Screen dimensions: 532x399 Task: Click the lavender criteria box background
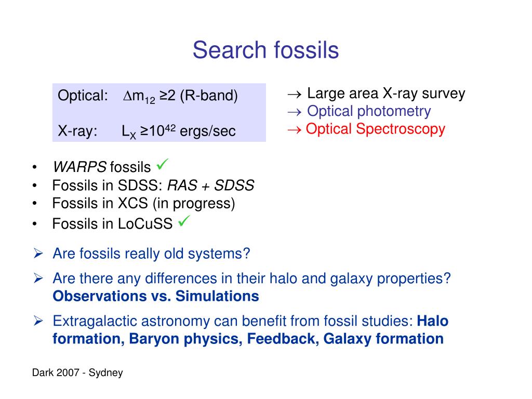click(x=159, y=113)
